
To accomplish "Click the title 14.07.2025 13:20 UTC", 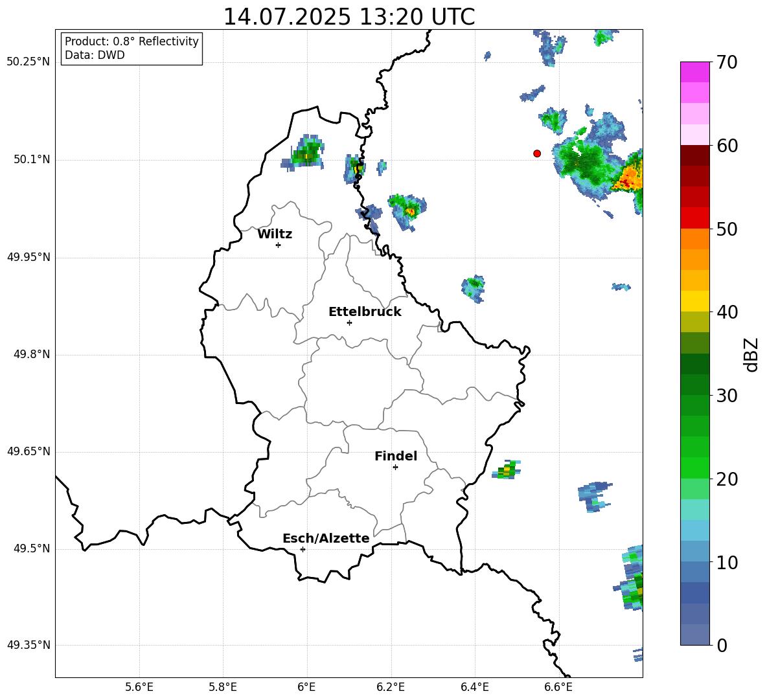I will (349, 17).
